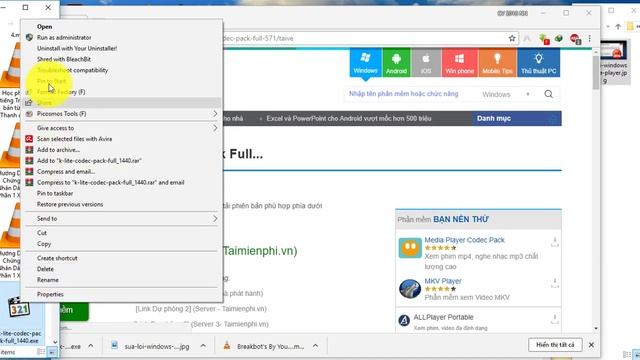640x360 pixels.
Task: Select Troubleshoot compatibility entry
Action: pyautogui.click(x=72, y=70)
